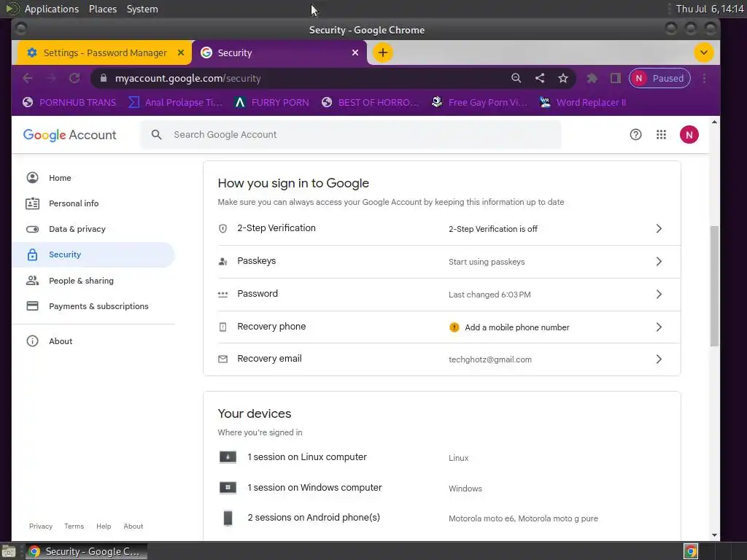Close the Settings - Password Manager tab
The height and width of the screenshot is (560, 747).
[181, 52]
